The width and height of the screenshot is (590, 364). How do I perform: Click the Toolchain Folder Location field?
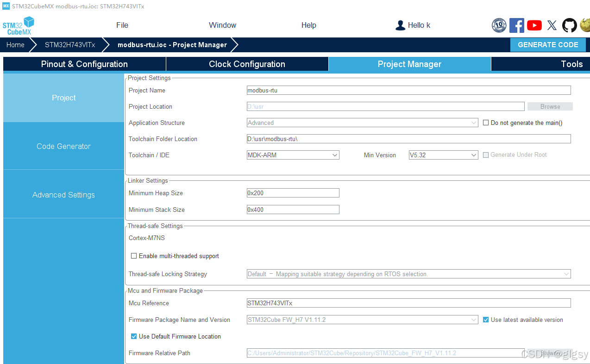pyautogui.click(x=408, y=139)
